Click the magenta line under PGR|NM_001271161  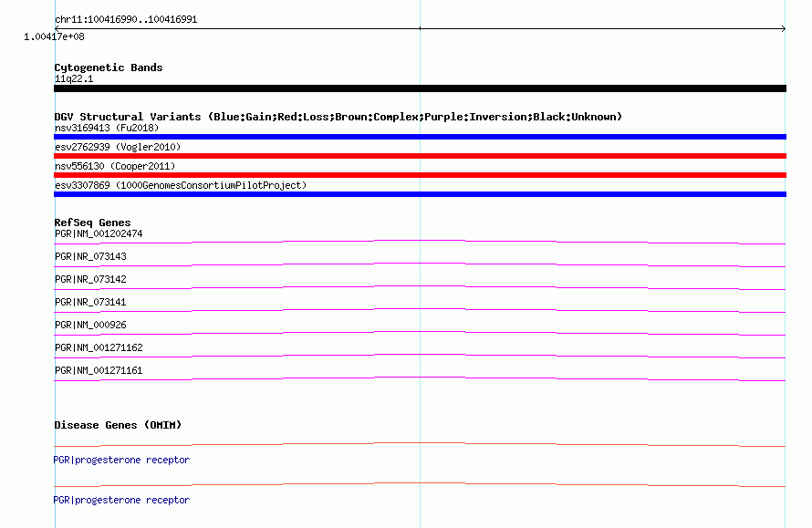(x=420, y=378)
